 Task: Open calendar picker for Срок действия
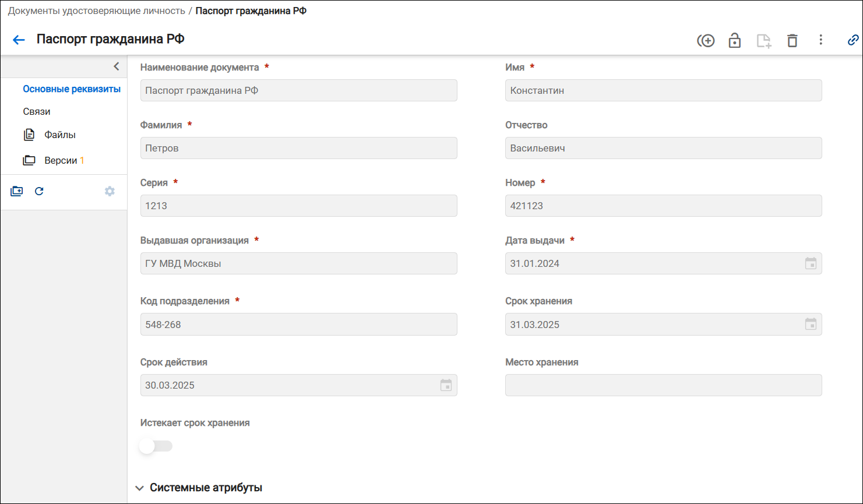click(x=446, y=385)
